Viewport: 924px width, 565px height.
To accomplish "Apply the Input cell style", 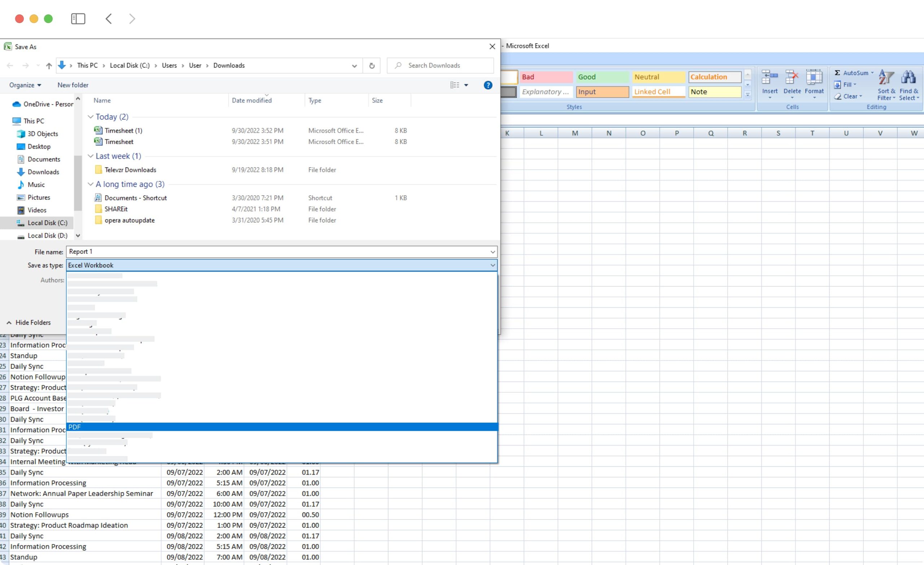I will click(x=602, y=92).
